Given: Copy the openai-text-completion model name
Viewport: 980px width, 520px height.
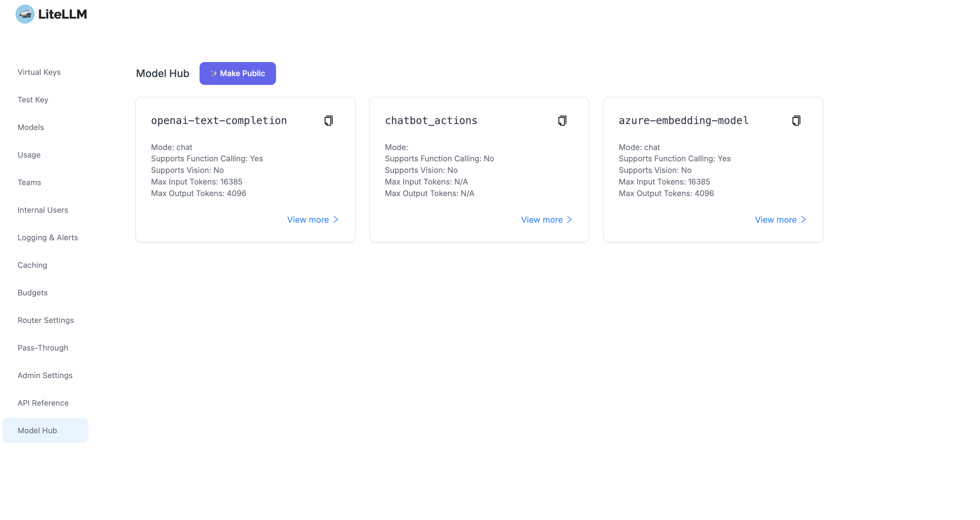Looking at the screenshot, I should tap(328, 121).
